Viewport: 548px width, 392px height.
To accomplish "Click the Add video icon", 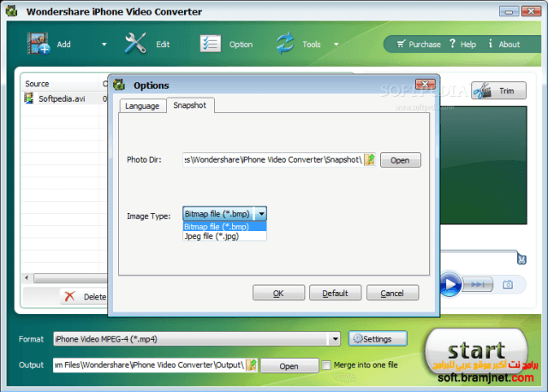I will [39, 44].
